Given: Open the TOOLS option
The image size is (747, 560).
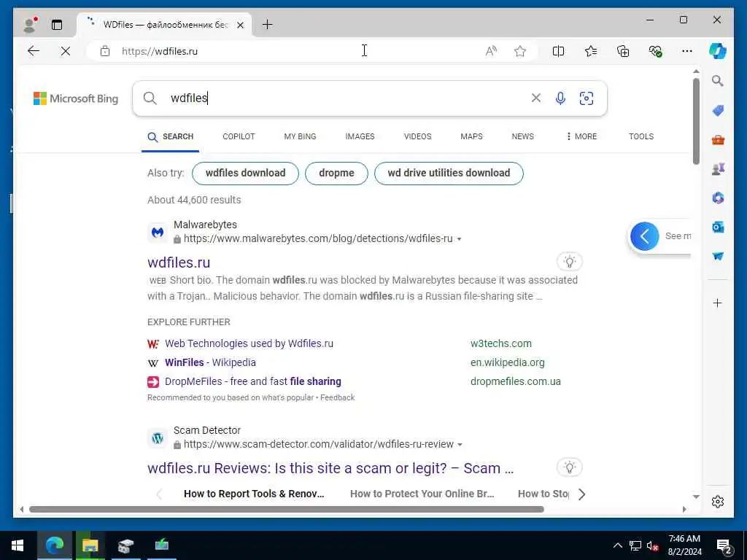Looking at the screenshot, I should pyautogui.click(x=640, y=136).
